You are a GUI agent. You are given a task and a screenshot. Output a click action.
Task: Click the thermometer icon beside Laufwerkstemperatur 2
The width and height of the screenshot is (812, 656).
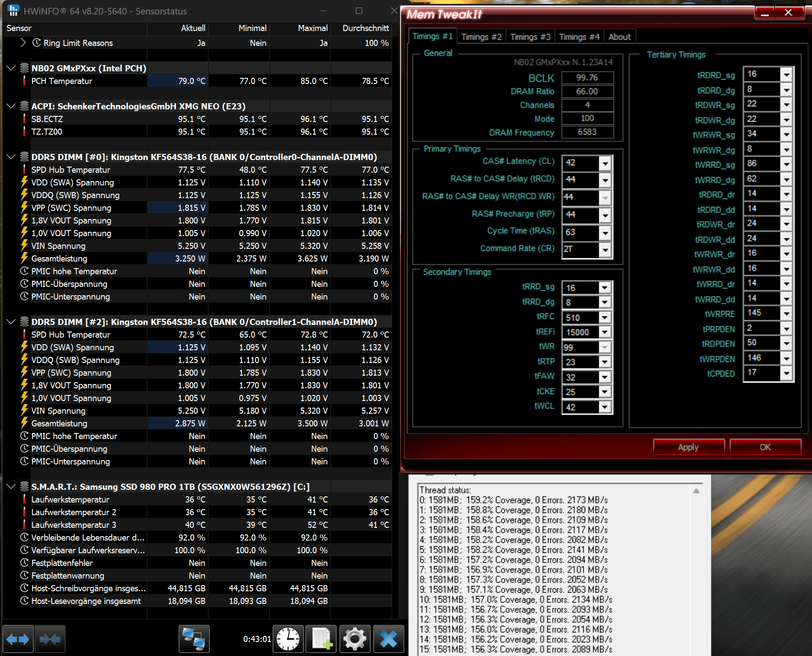24,512
